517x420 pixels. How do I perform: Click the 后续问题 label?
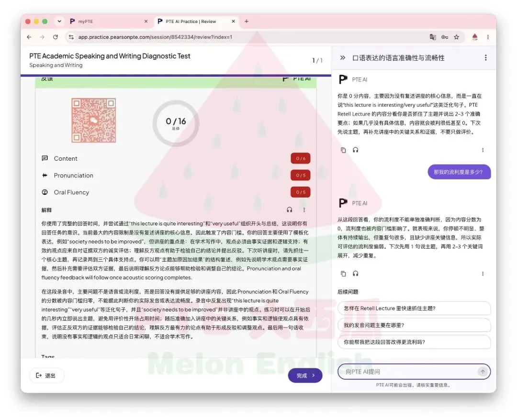pos(348,292)
